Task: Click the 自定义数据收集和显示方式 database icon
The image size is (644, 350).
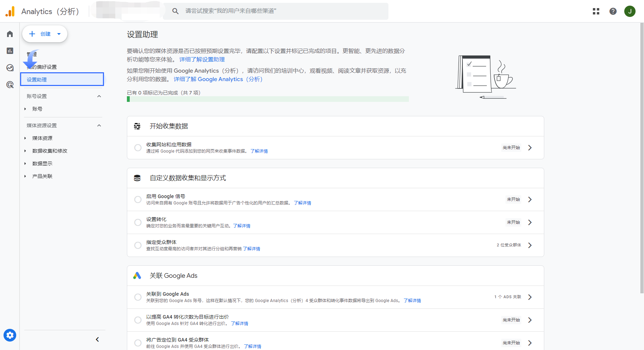Action: point(137,178)
